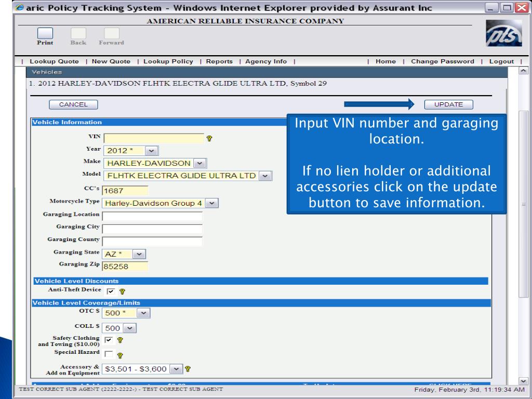Click the help icon next to Anti-Theft Device
This screenshot has width=532, height=399.
click(123, 291)
